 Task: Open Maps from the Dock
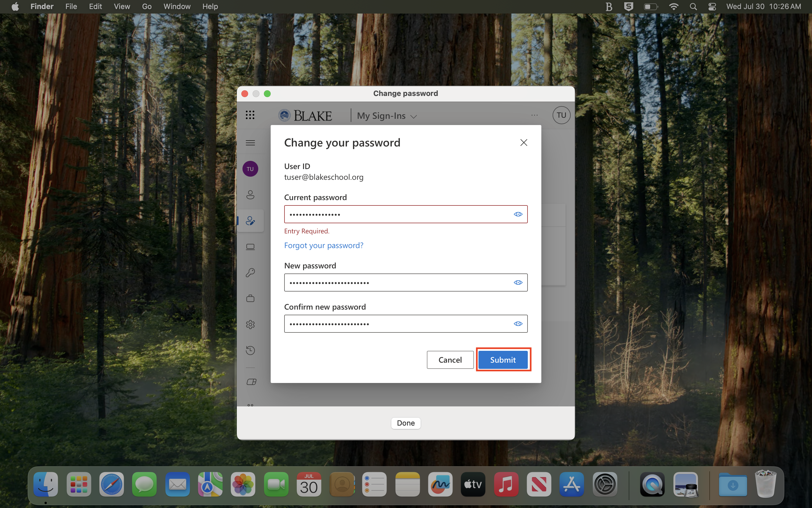coord(210,484)
